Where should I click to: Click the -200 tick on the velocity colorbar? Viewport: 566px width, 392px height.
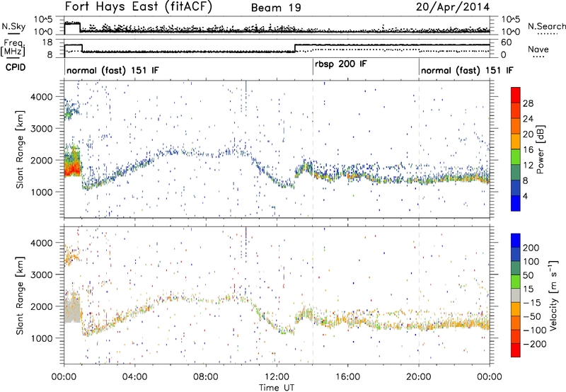[535, 344]
